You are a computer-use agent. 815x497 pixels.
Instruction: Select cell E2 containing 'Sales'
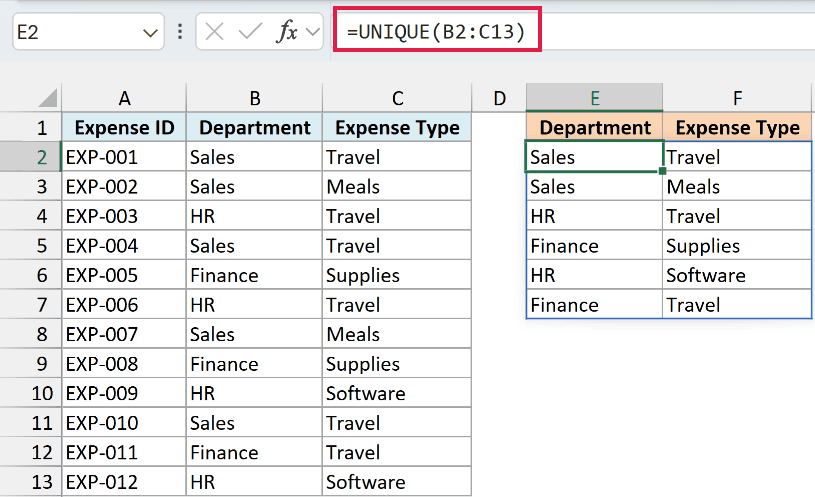click(x=595, y=156)
